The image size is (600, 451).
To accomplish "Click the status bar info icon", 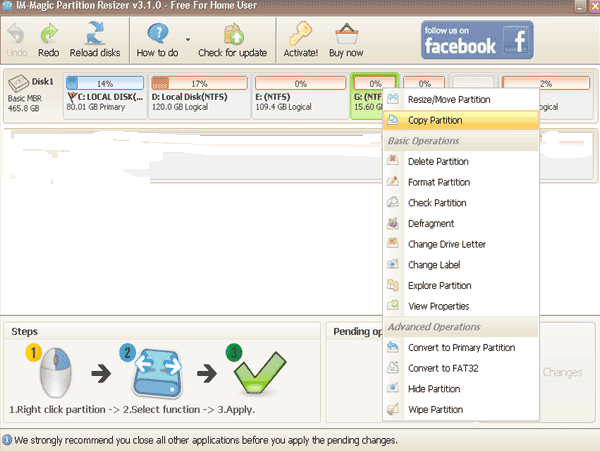I will tap(7, 440).
